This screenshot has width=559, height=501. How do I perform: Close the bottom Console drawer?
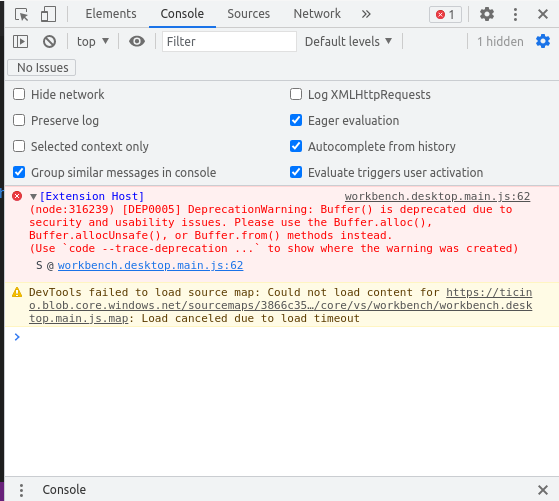[543, 490]
